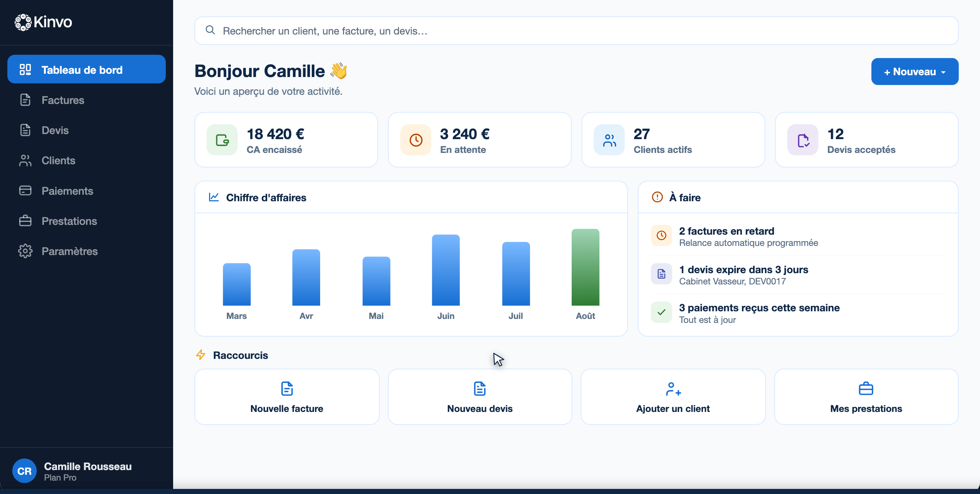
Task: Open Prestations from the sidebar
Action: [86, 221]
